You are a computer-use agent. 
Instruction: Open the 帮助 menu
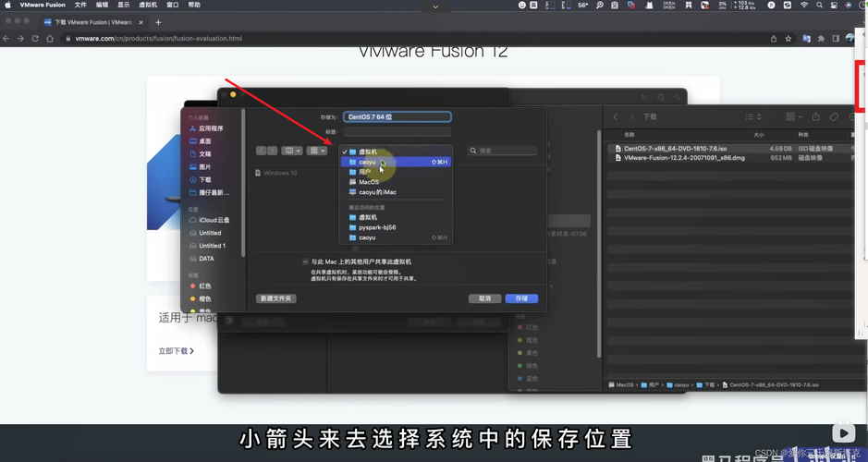(194, 5)
